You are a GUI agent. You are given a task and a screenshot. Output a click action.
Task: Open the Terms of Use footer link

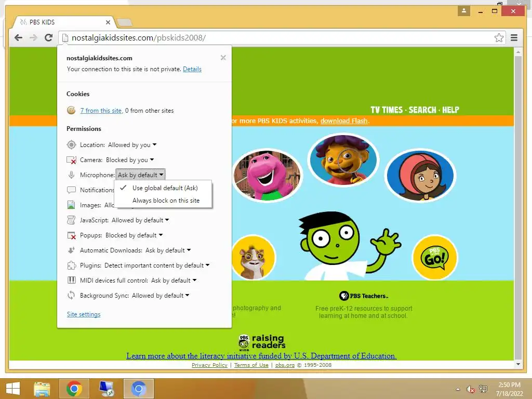tap(251, 365)
